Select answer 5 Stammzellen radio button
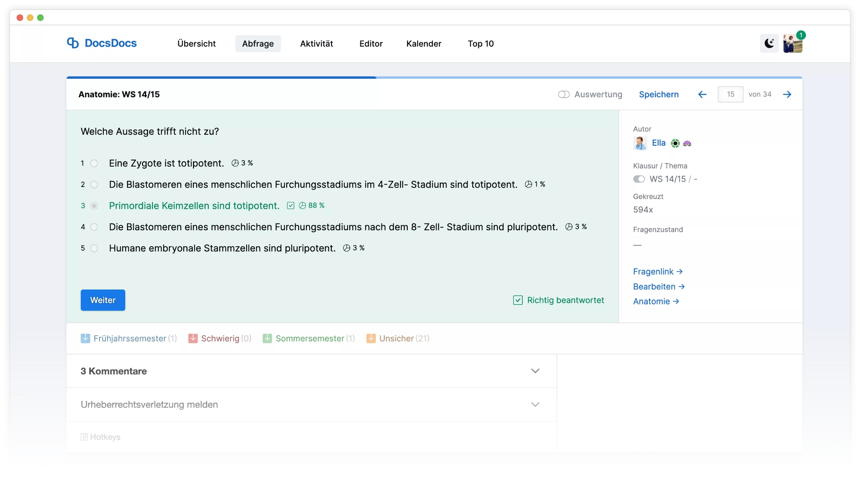 [x=94, y=248]
